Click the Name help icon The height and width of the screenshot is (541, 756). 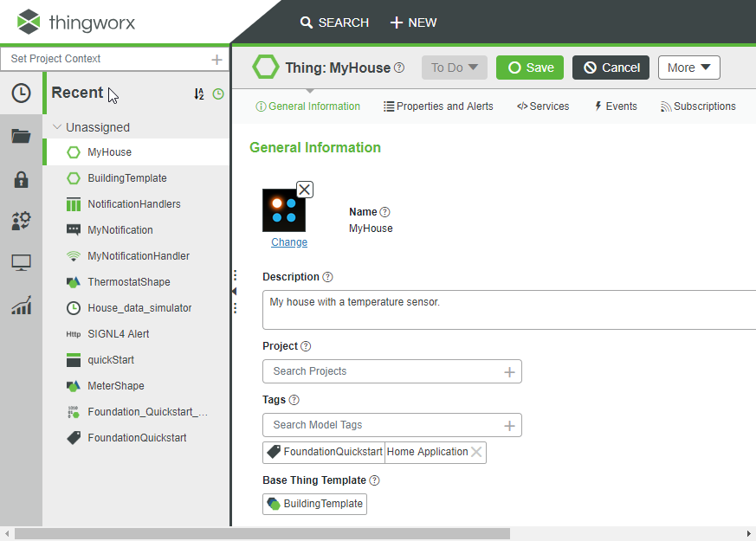coord(384,212)
